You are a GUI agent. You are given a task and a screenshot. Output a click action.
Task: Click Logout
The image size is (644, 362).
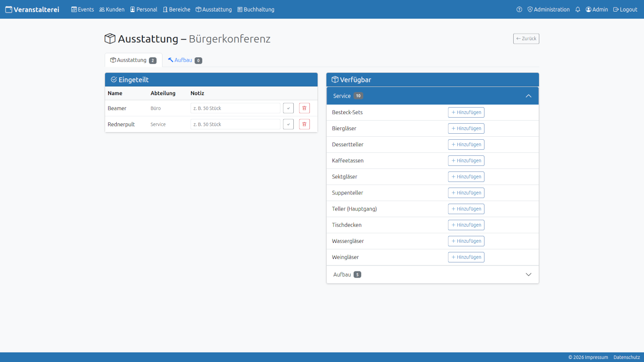pyautogui.click(x=625, y=10)
